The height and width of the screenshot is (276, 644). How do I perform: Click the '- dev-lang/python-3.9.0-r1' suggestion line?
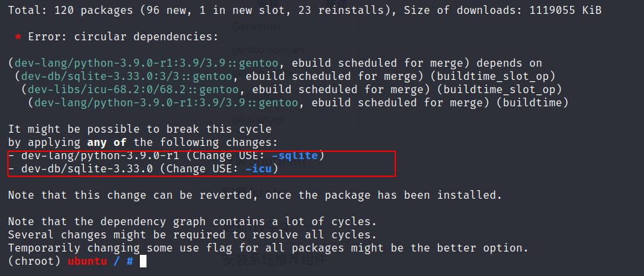[x=166, y=156]
